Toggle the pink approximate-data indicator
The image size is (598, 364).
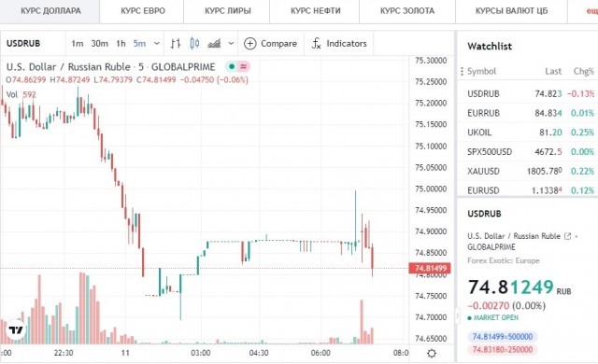[244, 66]
